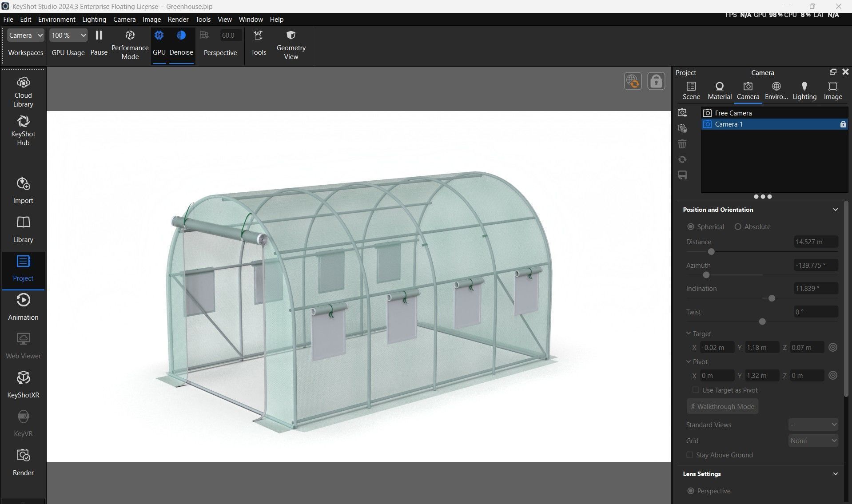The image size is (852, 504).
Task: Open the Lighting menu
Action: pos(94,20)
